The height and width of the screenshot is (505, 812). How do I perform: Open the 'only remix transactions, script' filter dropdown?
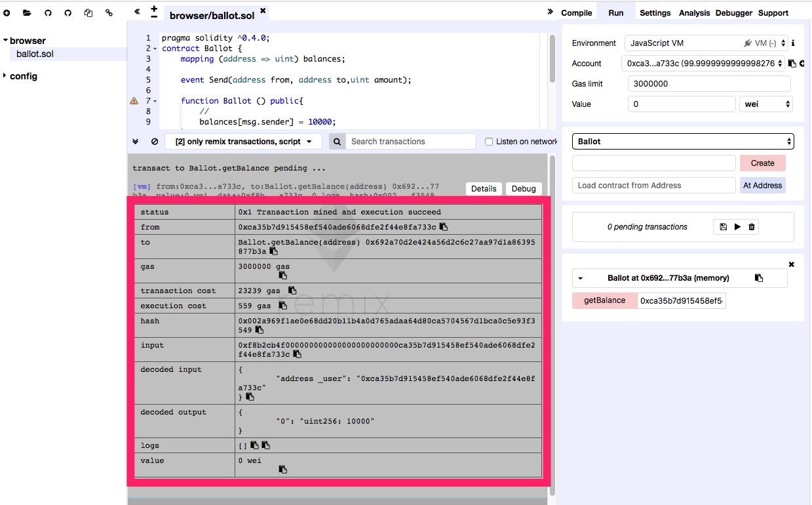pos(243,141)
